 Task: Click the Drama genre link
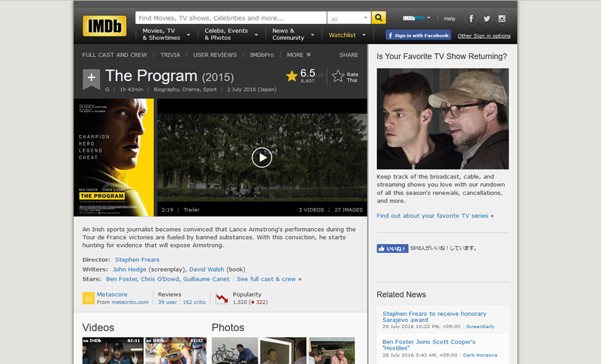coord(192,89)
